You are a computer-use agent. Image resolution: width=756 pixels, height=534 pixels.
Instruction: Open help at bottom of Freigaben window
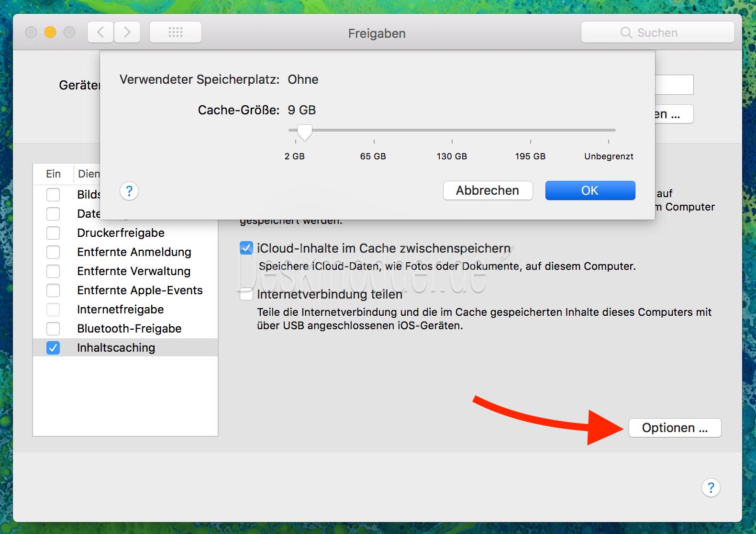pyautogui.click(x=711, y=488)
